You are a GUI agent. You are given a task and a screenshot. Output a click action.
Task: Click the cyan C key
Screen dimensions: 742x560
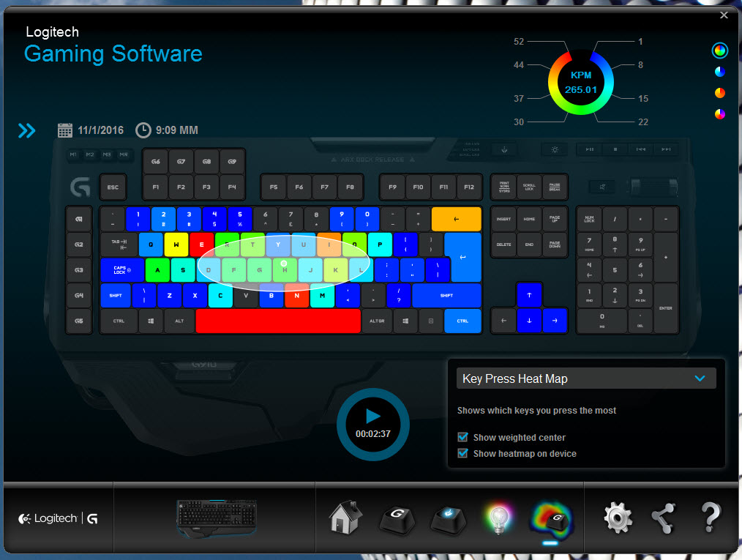click(220, 296)
